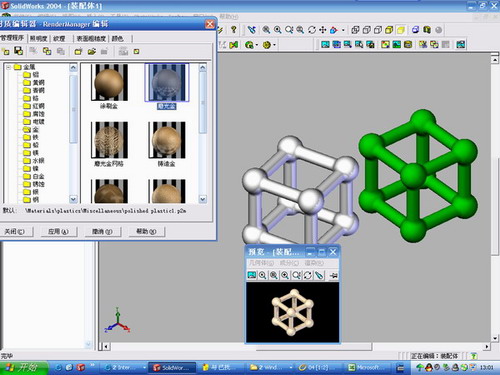Toggle the Section View button

tap(415, 30)
